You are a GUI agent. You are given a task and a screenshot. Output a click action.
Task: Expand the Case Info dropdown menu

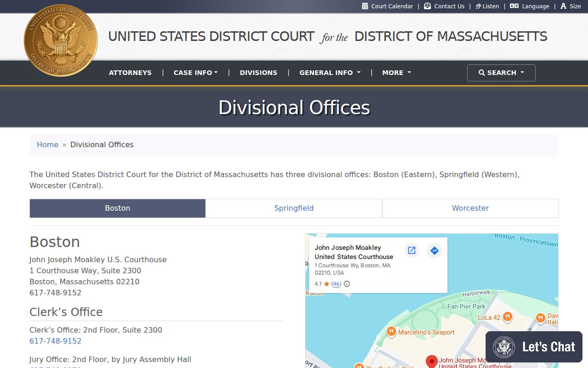tap(196, 73)
